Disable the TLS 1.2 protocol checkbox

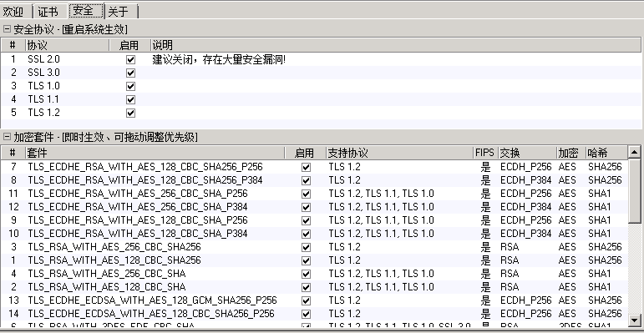coord(130,113)
